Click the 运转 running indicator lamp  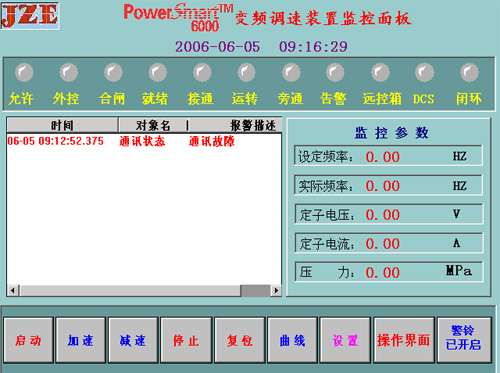pyautogui.click(x=247, y=72)
